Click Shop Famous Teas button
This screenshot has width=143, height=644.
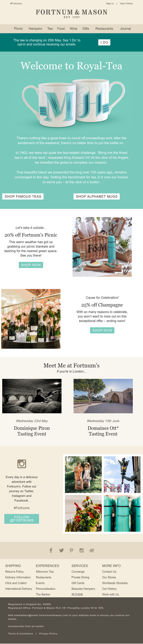tap(23, 196)
